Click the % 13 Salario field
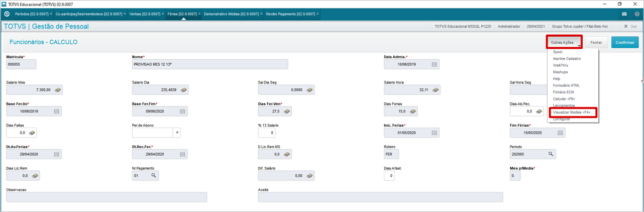 click(267, 133)
